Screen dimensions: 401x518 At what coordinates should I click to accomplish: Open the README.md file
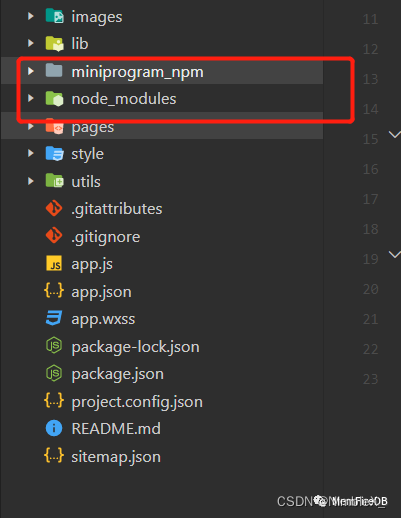[x=116, y=429]
